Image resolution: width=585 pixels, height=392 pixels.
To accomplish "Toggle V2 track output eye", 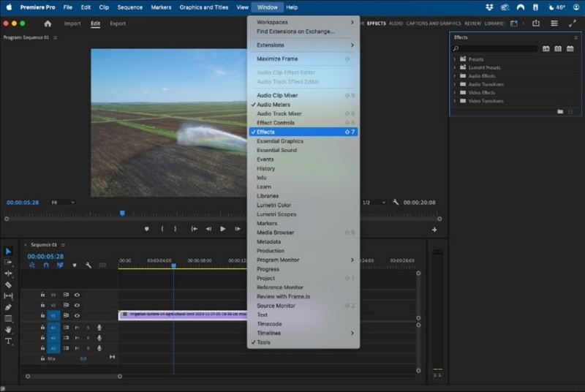I will click(77, 305).
